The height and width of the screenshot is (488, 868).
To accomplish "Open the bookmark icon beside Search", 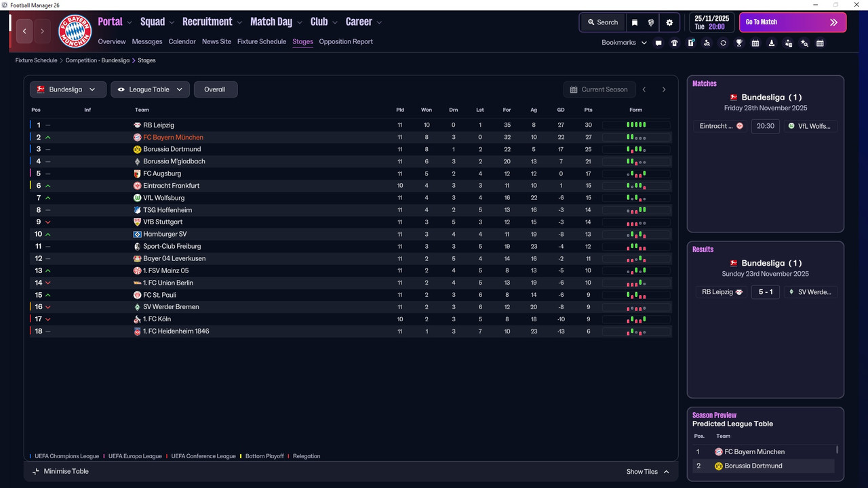I will (x=635, y=22).
